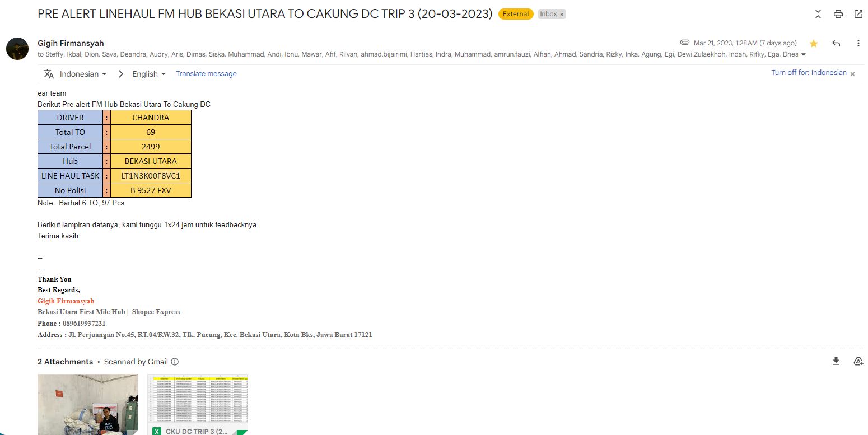Click the External label tag

(515, 14)
